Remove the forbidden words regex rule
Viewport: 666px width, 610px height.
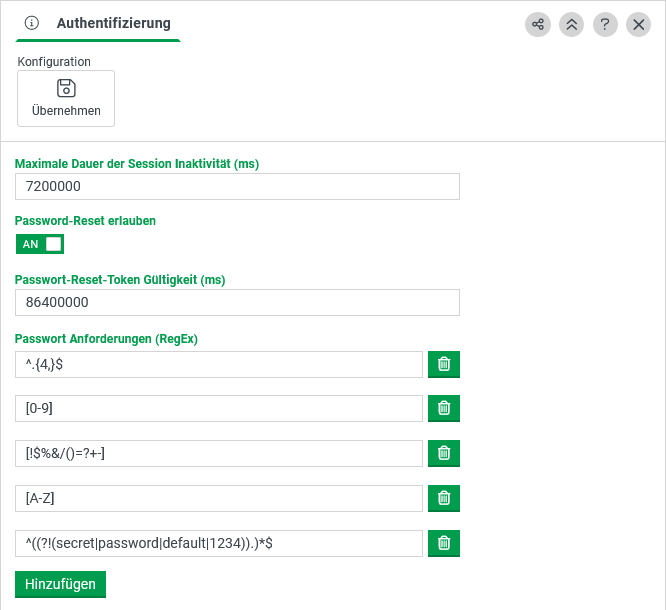pos(444,543)
